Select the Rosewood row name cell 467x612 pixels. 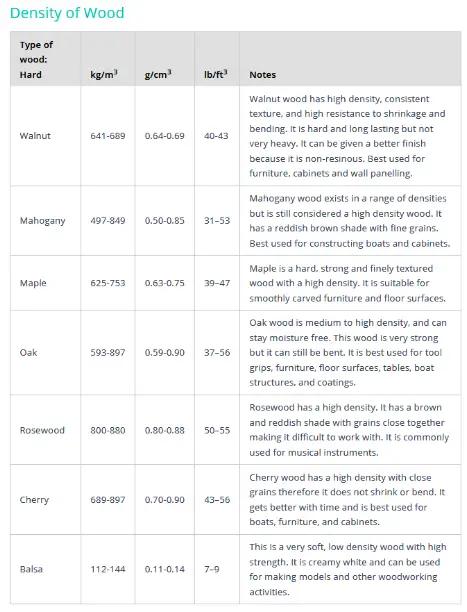(x=45, y=430)
